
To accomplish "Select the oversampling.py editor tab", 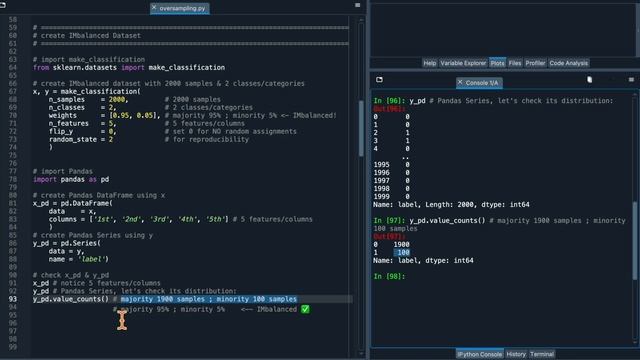I will tap(180, 8).
